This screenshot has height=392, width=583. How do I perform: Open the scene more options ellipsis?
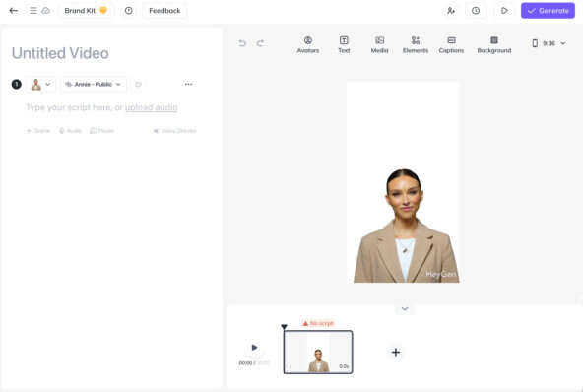[188, 84]
